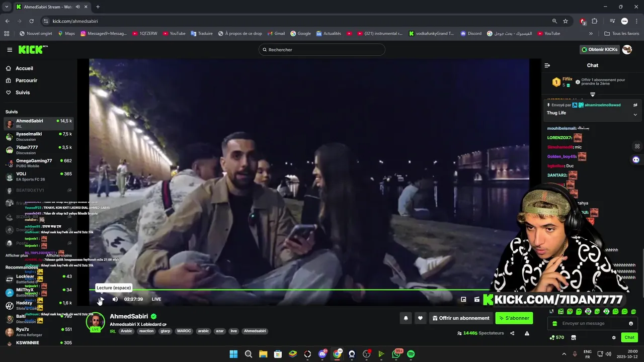Viewport: 644px width, 362px height.
Task: Open the user profile avatar menu
Action: coord(627,50)
